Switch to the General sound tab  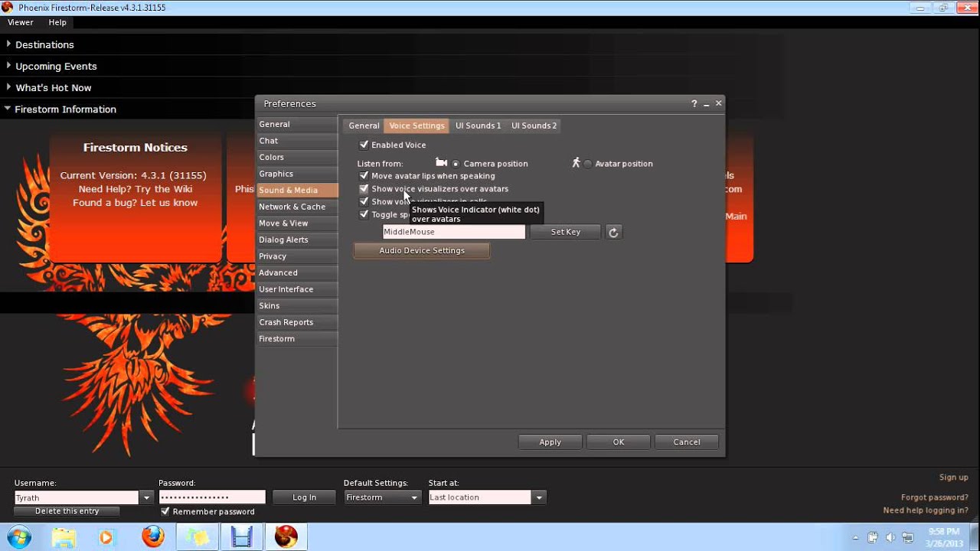click(x=364, y=126)
